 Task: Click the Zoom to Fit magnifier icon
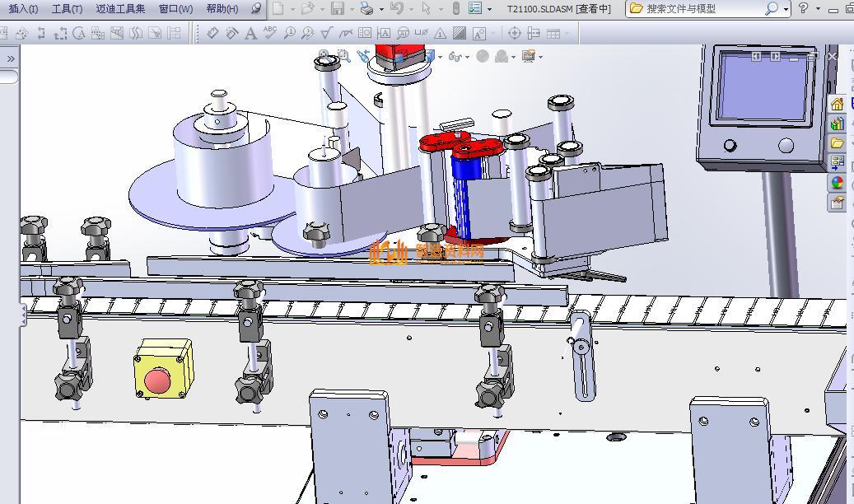tap(324, 57)
